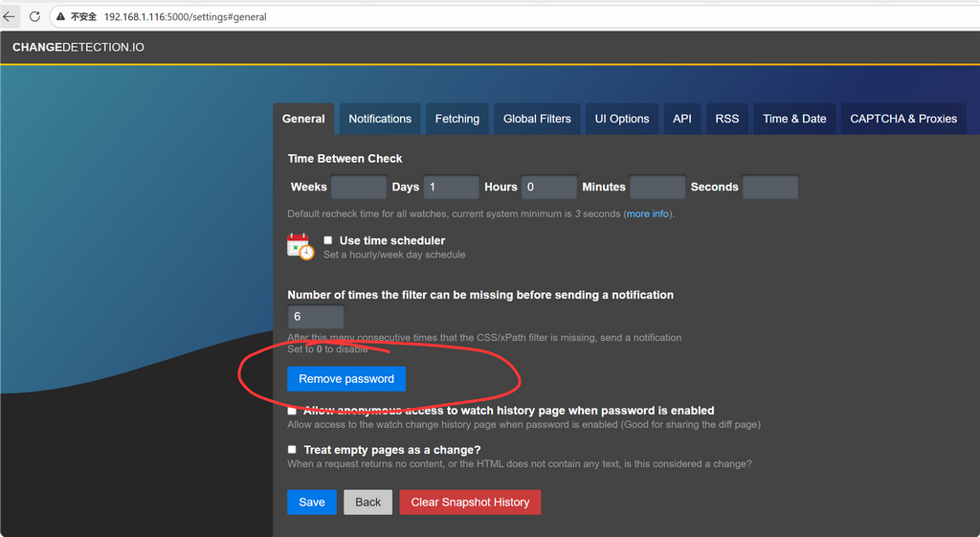Click the CHANGEDETECTION.IO logo link

(78, 47)
